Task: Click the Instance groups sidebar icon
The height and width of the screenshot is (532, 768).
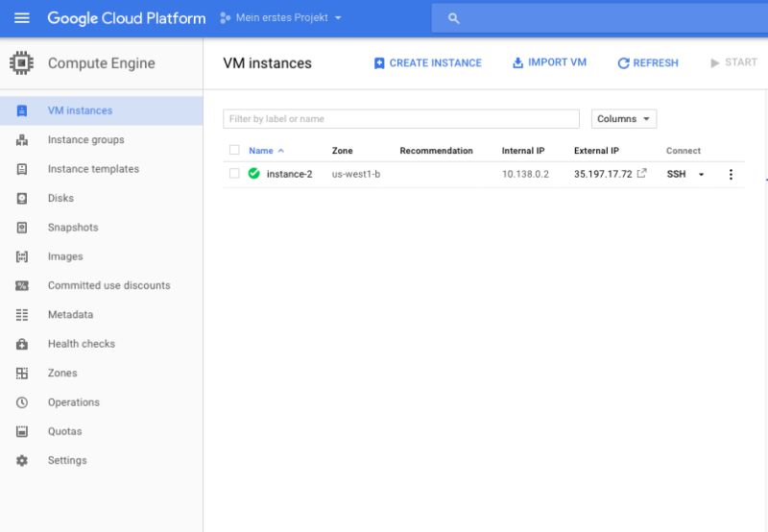Action: 22,140
